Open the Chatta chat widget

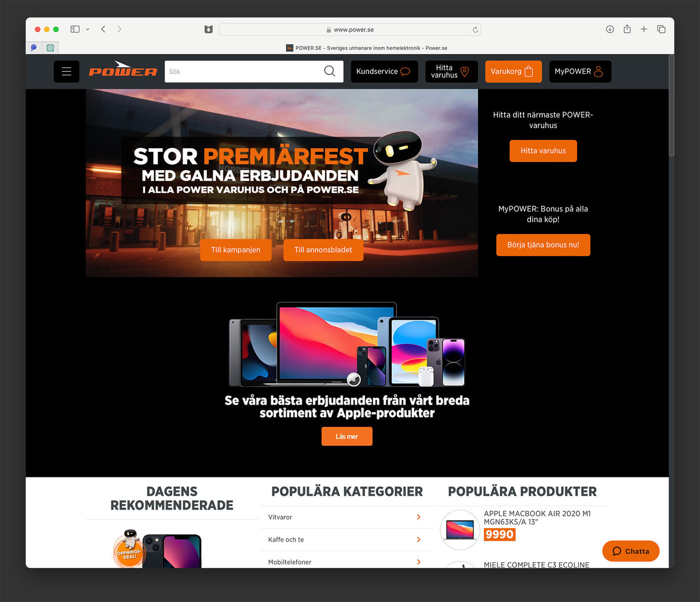[631, 551]
